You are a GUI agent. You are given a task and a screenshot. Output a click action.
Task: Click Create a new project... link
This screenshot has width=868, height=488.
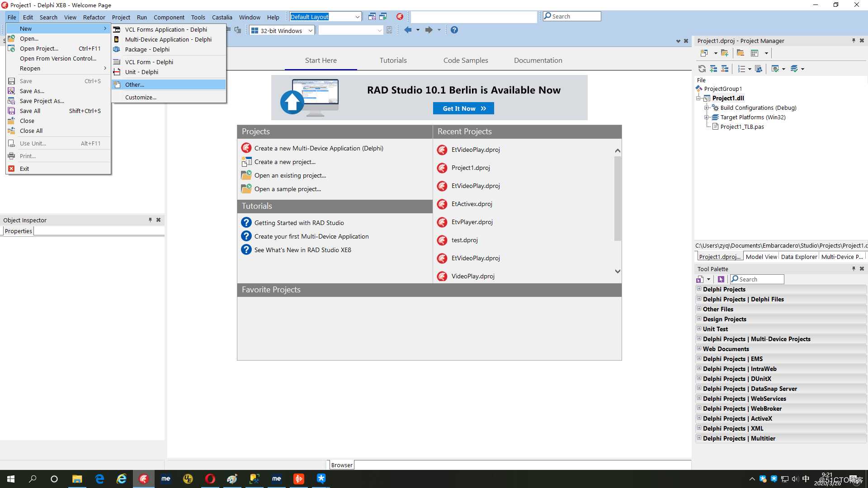pyautogui.click(x=285, y=162)
